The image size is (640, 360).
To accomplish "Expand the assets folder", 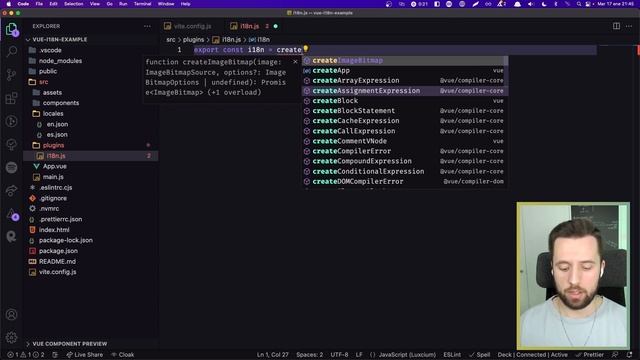I will (x=91, y=93).
